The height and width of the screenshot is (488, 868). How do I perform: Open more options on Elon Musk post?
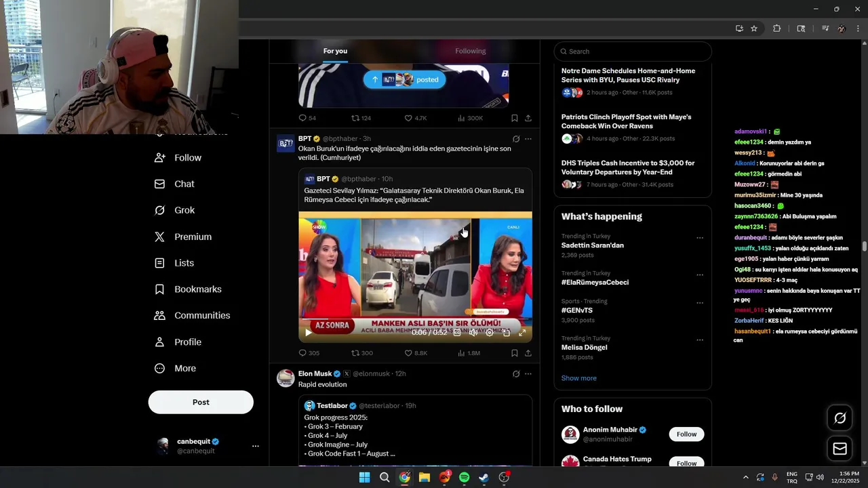point(528,374)
